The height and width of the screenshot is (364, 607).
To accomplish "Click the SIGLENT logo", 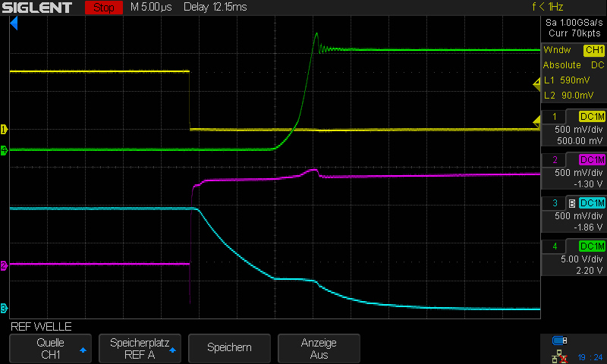I will coord(36,8).
